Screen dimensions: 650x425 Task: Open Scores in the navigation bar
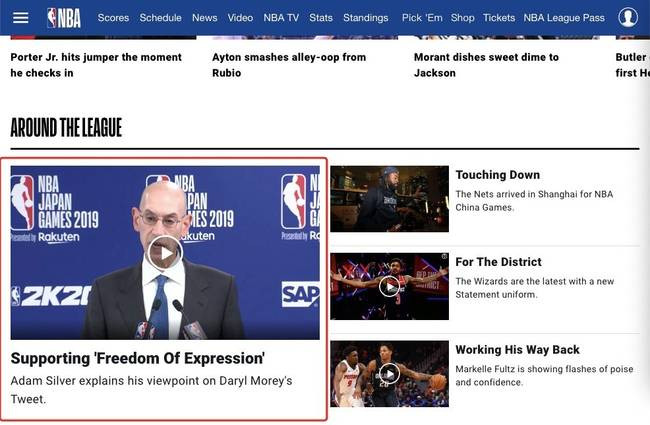coord(113,18)
